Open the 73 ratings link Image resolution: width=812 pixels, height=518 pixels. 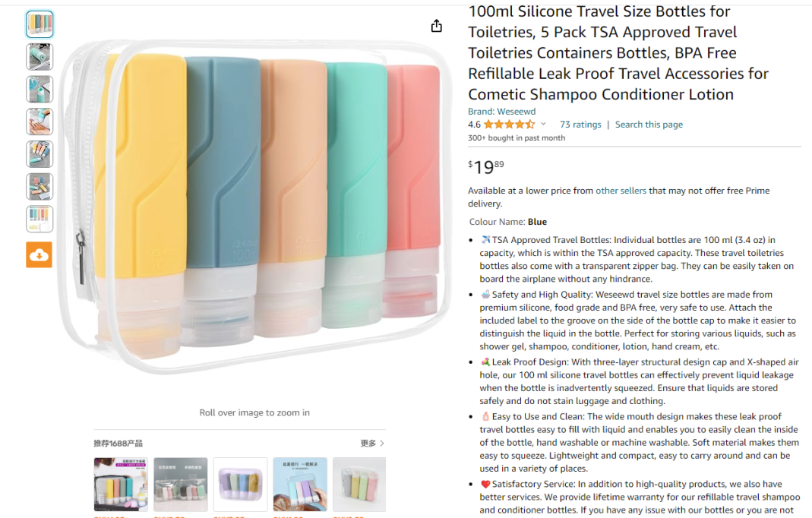coord(580,125)
